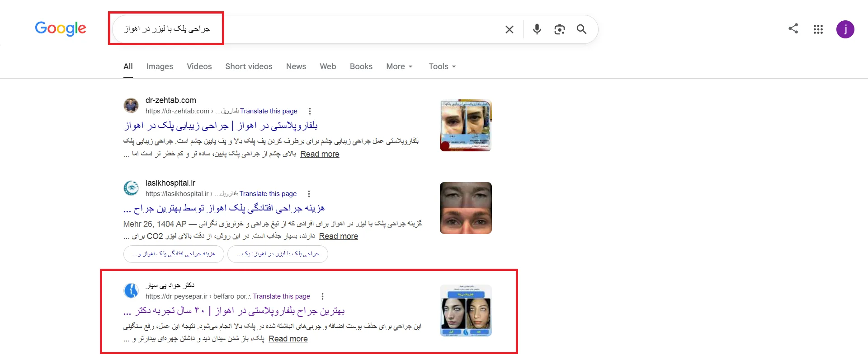Open options menu for lasikhospital.ir result
The height and width of the screenshot is (360, 868).
[x=309, y=194]
